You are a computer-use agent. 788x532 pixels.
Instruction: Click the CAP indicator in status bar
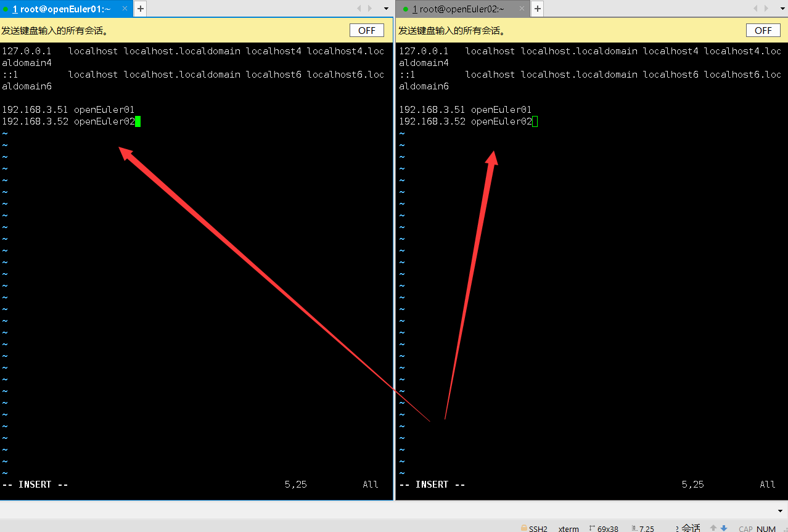coord(745,529)
